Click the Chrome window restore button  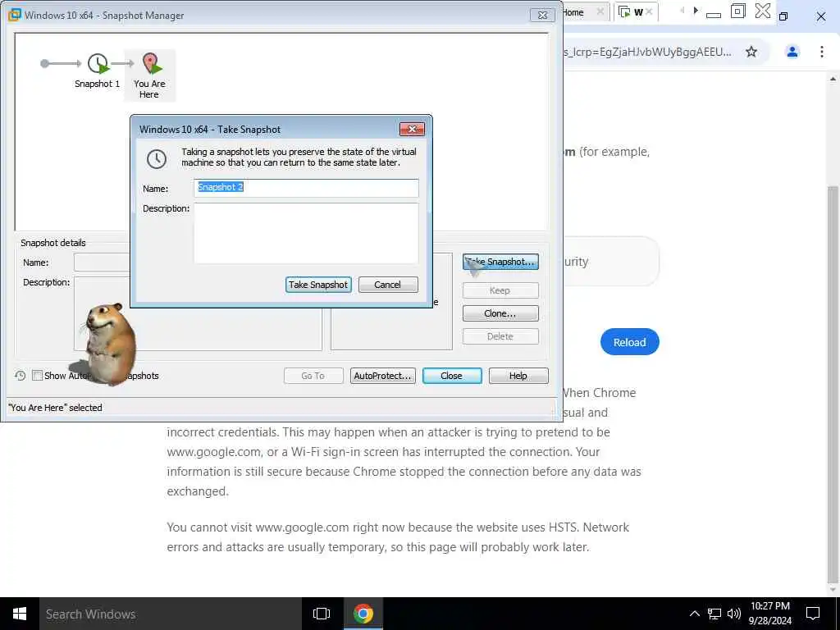click(x=783, y=16)
